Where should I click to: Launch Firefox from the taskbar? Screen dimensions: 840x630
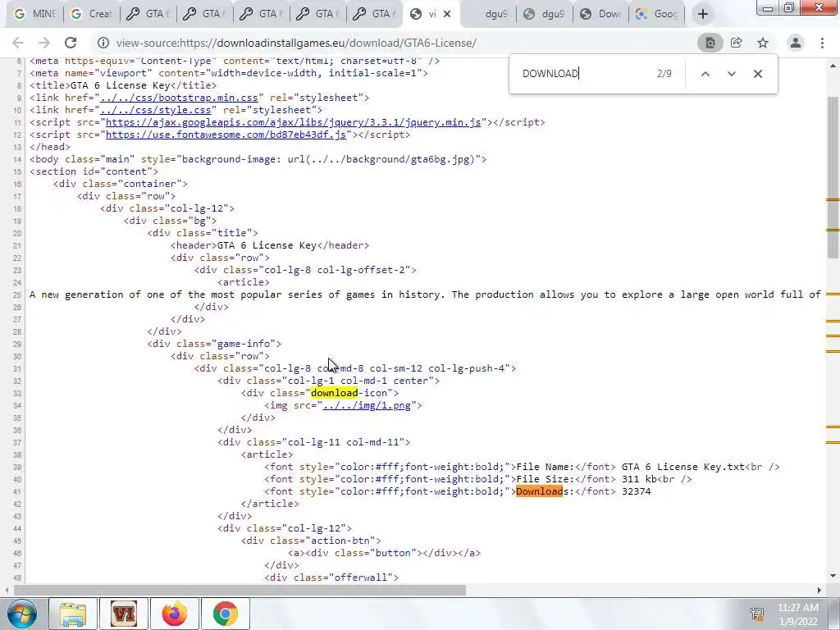pyautogui.click(x=175, y=614)
